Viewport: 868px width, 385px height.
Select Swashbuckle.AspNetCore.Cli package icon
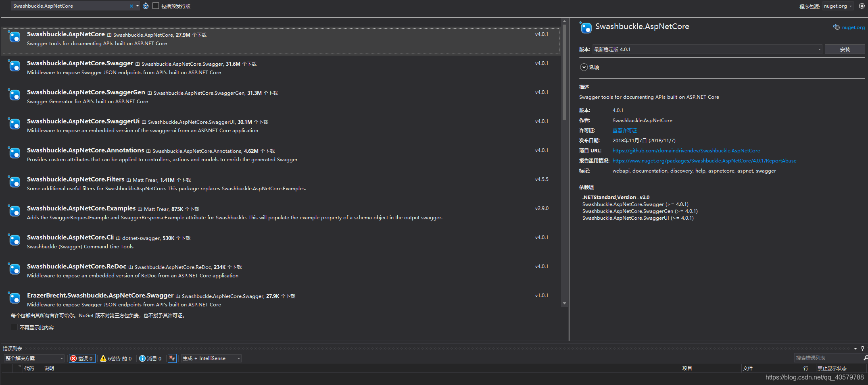(x=15, y=240)
